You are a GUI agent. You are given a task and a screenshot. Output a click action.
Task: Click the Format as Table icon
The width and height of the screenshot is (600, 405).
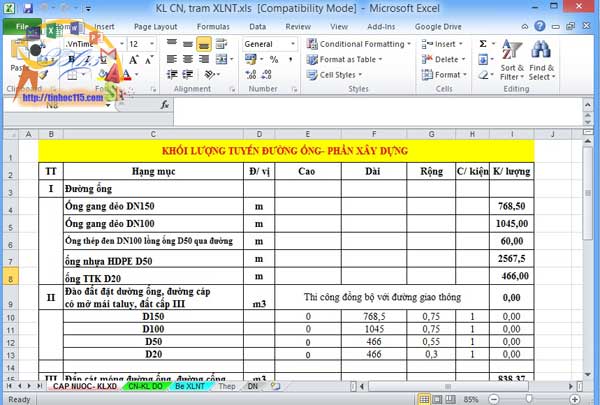click(x=312, y=59)
